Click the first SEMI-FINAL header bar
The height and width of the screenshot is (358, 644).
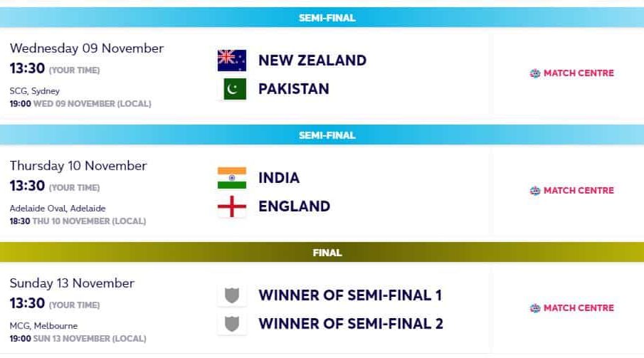coord(322,18)
